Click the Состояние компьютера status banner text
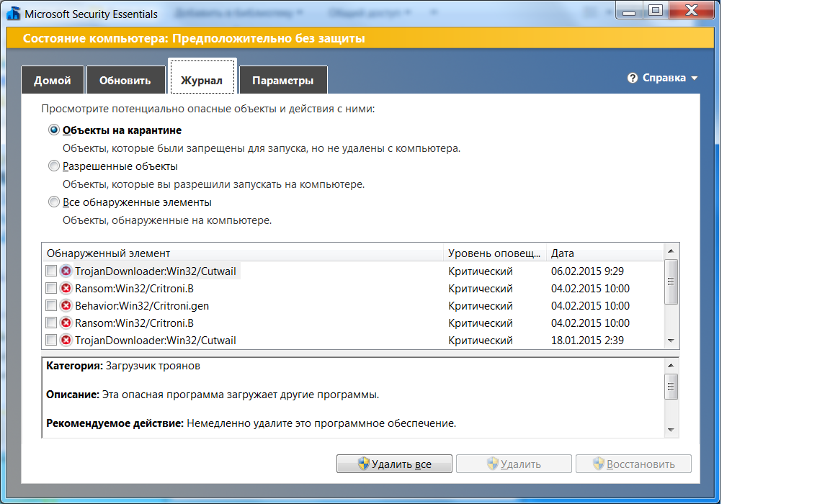 (194, 38)
